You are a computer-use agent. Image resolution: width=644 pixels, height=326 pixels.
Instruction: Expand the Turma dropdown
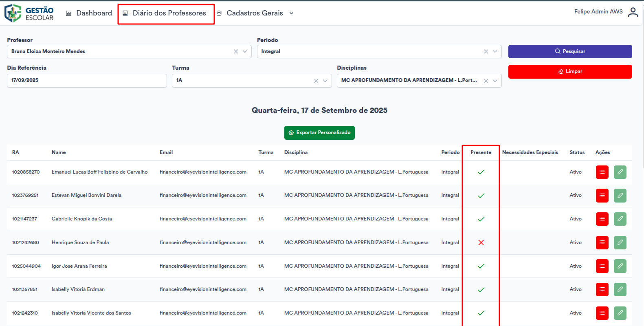coord(325,81)
